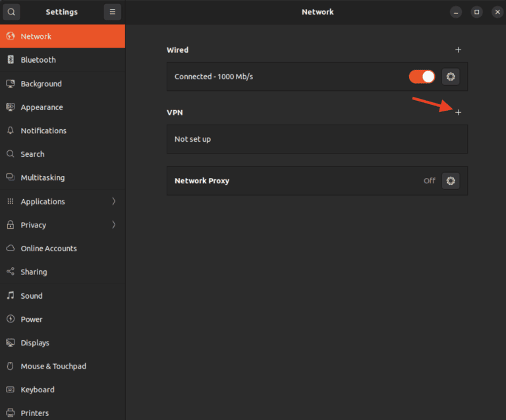Screen dimensions: 506x420
Task: Expand the Privacy submenu chevron
Action: point(113,225)
